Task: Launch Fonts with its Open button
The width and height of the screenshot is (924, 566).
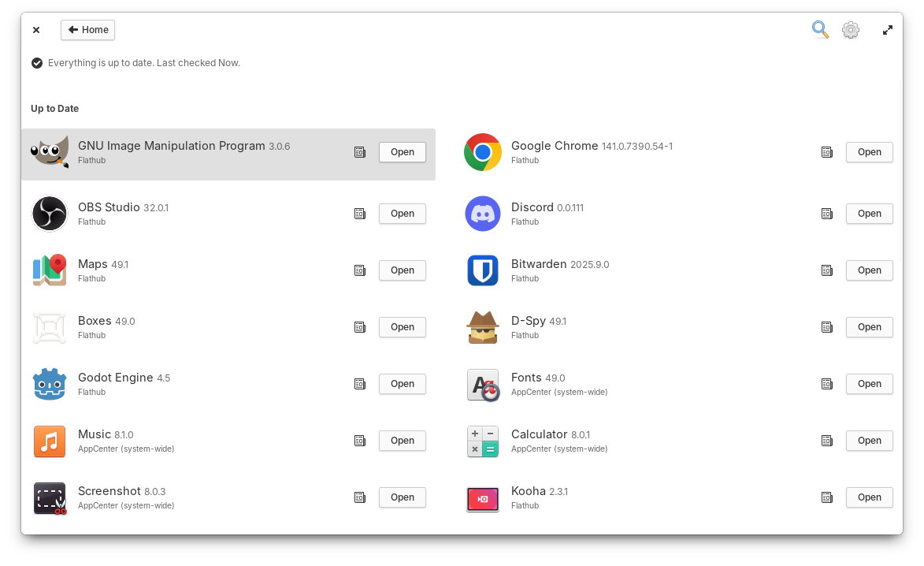Action: point(869,384)
